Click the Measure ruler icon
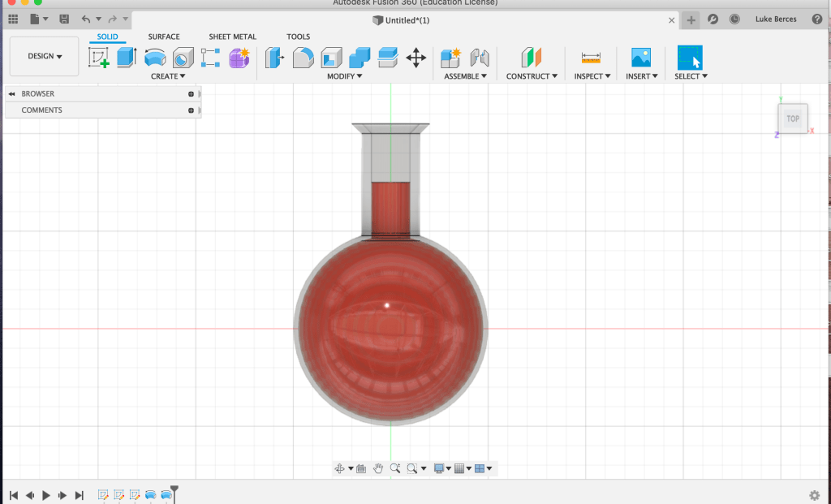The image size is (831, 504). point(591,58)
